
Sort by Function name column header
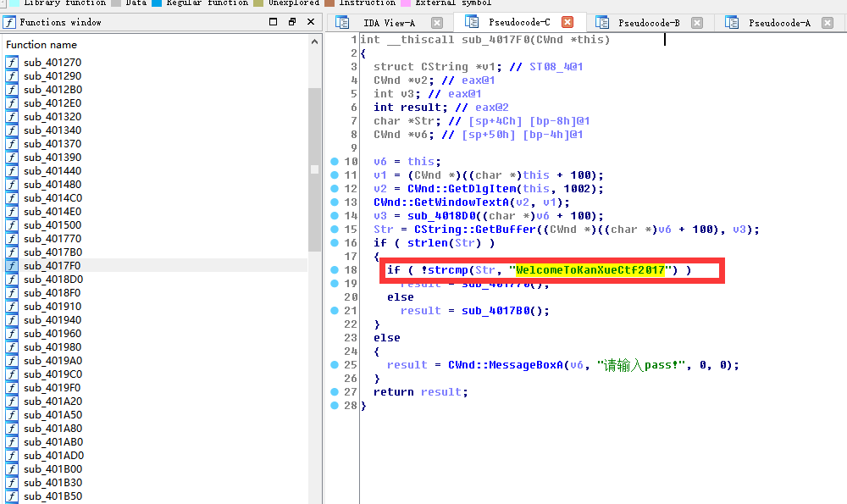(x=42, y=45)
